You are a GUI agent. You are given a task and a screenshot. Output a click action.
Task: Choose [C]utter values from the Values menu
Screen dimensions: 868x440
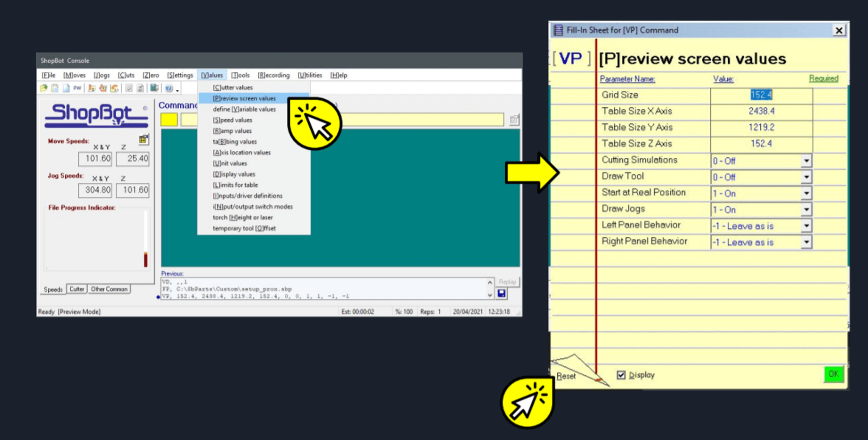pos(254,87)
